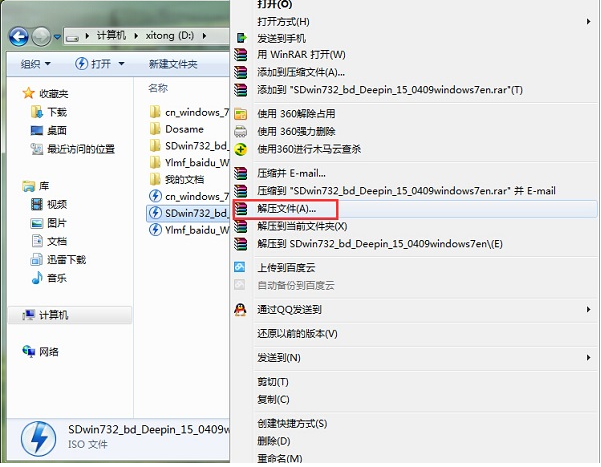Open the recent locations dropdown arrow
The width and height of the screenshot is (601, 467).
click(57, 37)
